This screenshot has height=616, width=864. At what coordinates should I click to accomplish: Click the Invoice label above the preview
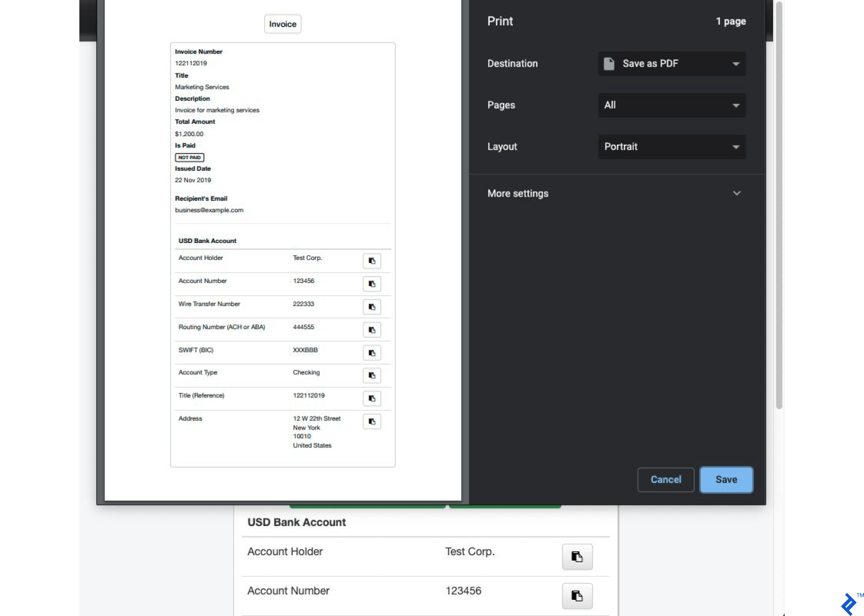point(282,24)
